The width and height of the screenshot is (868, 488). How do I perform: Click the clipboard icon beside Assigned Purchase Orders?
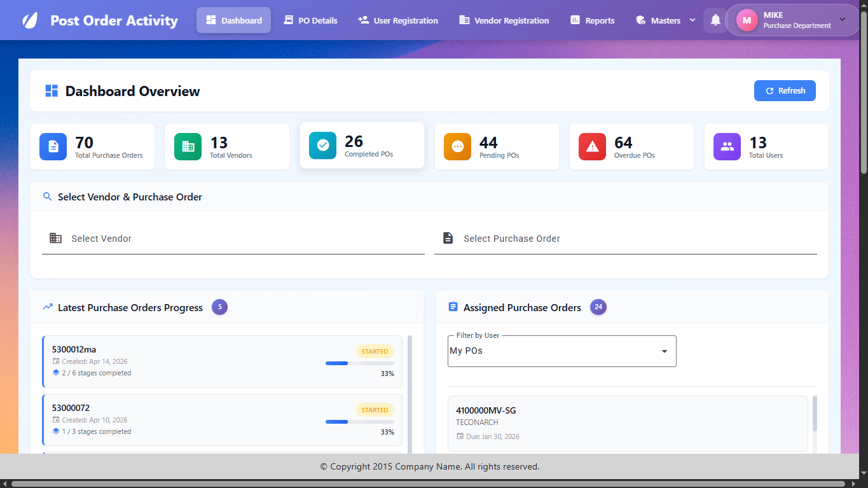(453, 307)
